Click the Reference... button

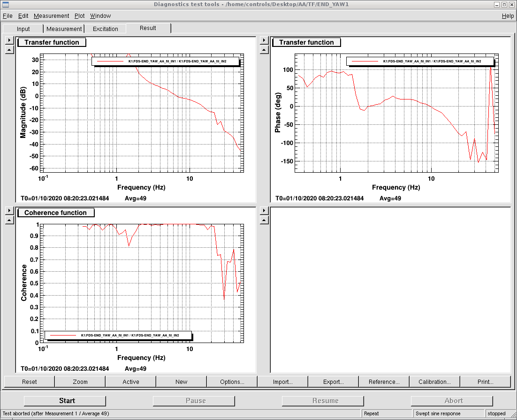(384, 382)
